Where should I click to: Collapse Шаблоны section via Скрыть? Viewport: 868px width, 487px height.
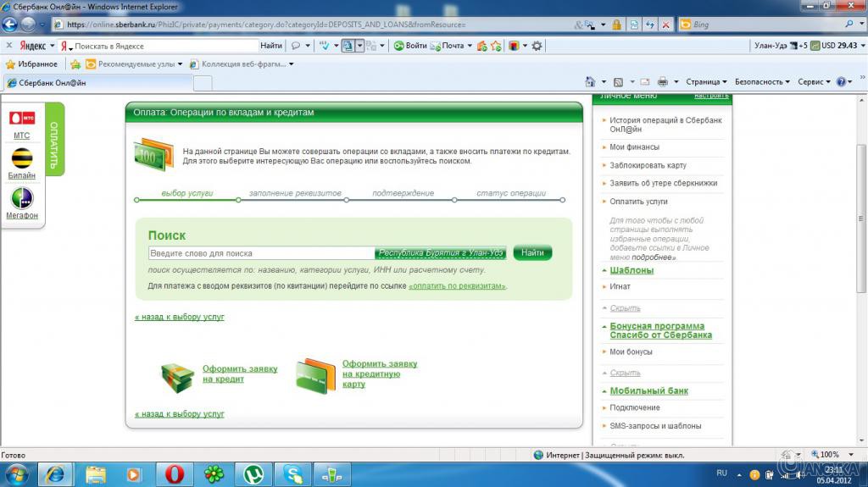(x=625, y=308)
